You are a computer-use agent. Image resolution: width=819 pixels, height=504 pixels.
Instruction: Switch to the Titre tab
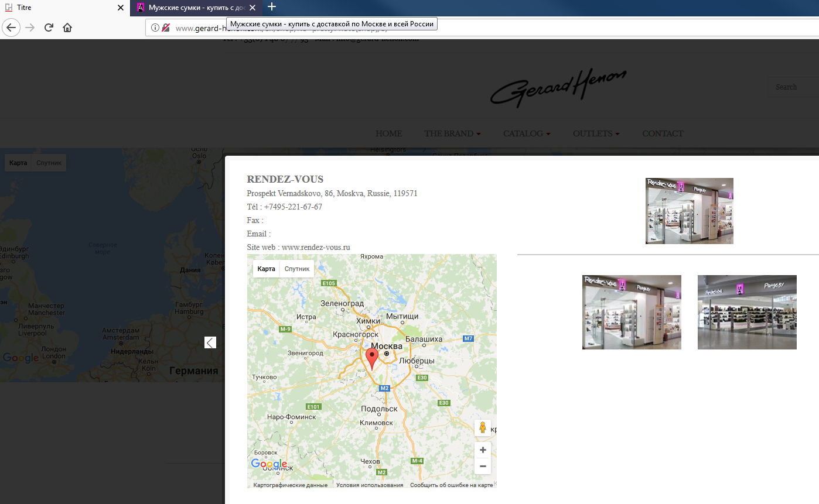[64, 8]
